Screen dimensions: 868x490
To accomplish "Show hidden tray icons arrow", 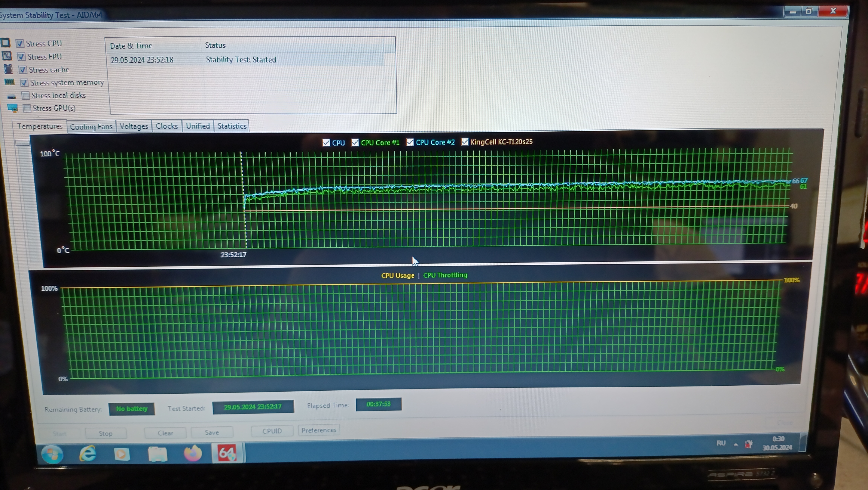I will 736,445.
